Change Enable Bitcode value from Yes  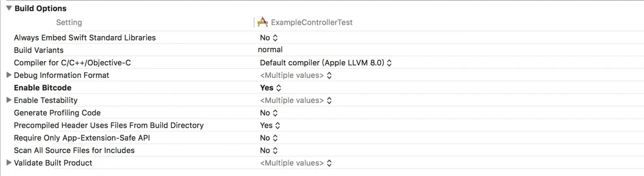[x=270, y=88]
